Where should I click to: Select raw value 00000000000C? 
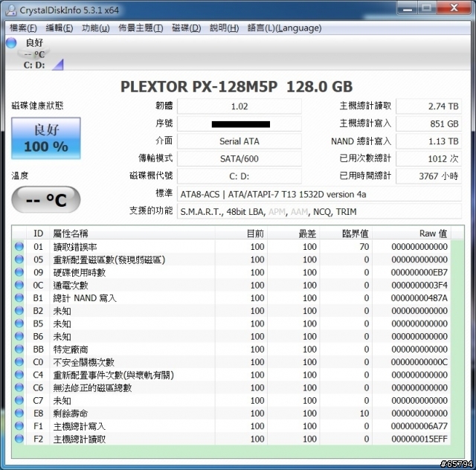point(419,362)
